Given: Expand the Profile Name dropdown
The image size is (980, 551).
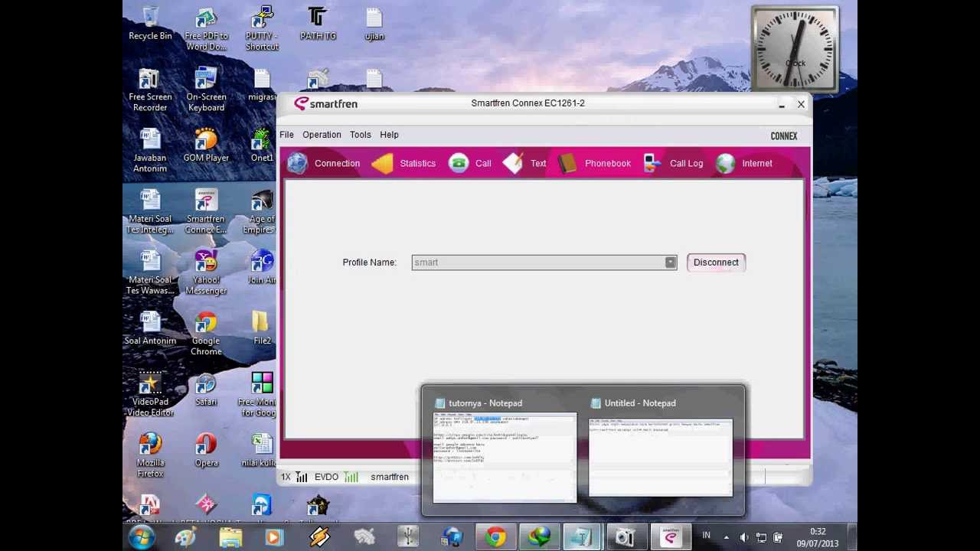Looking at the screenshot, I should point(670,262).
